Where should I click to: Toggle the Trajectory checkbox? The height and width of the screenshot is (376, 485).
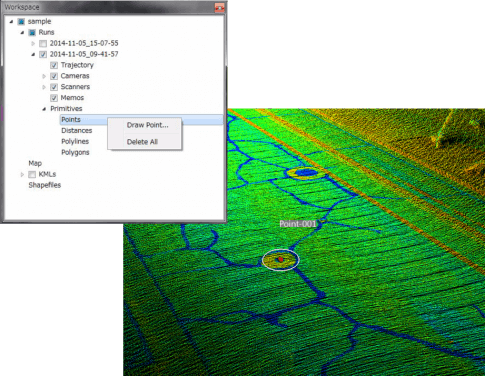(x=54, y=65)
